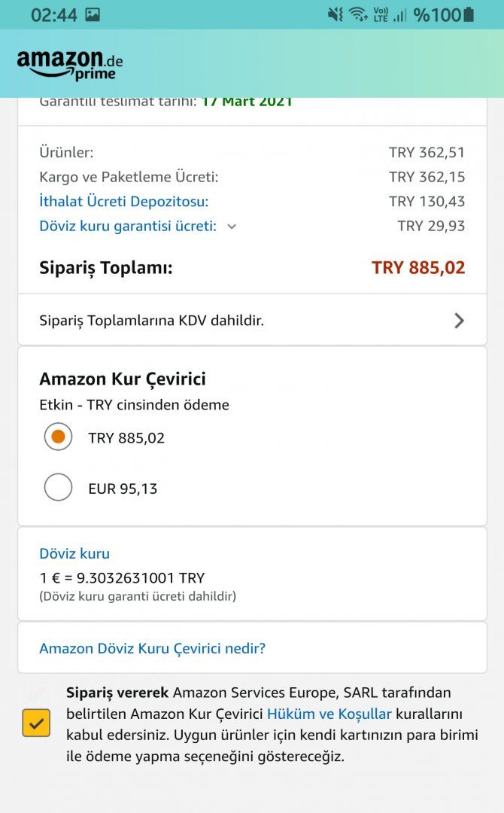Tap the gallery image icon in status bar

click(93, 14)
